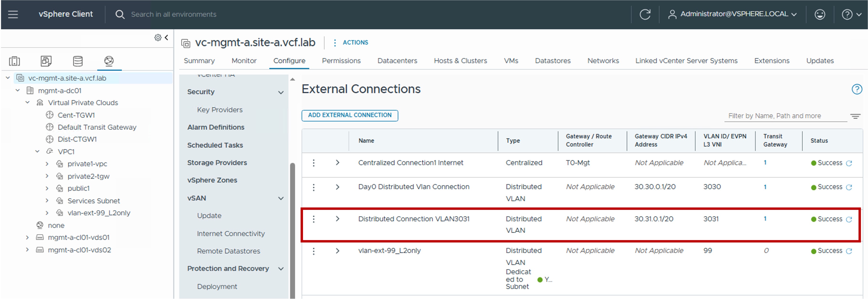Click the search magnifier icon
The height and width of the screenshot is (299, 868).
click(x=120, y=14)
